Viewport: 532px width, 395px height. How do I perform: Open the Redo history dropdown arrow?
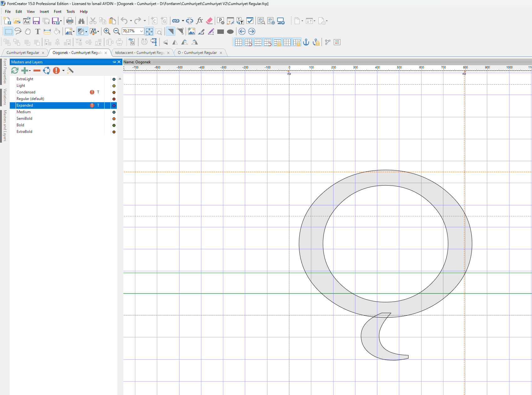[145, 21]
